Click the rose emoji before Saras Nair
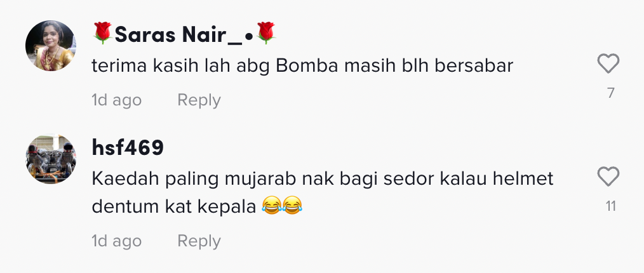Image resolution: width=644 pixels, height=273 pixels. click(103, 33)
